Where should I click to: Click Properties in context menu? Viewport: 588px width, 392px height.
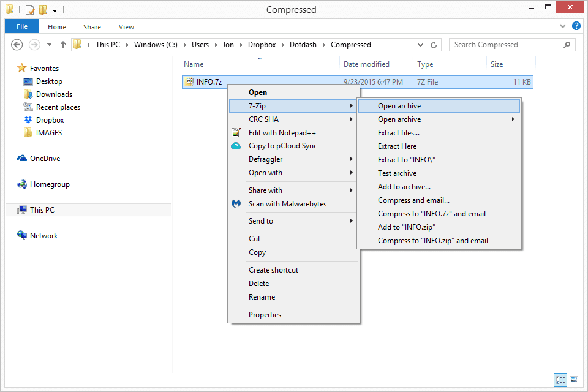[x=265, y=315]
